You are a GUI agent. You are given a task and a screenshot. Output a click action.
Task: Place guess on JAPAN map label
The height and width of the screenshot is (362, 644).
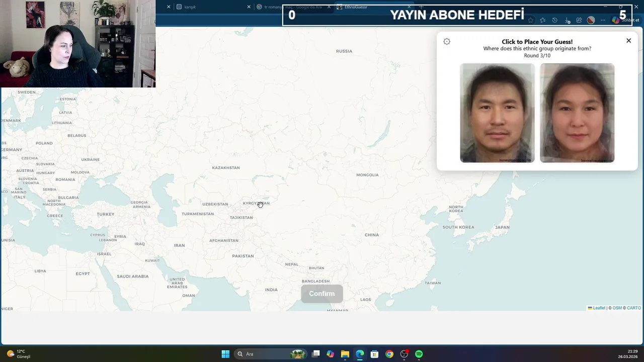pos(502,227)
